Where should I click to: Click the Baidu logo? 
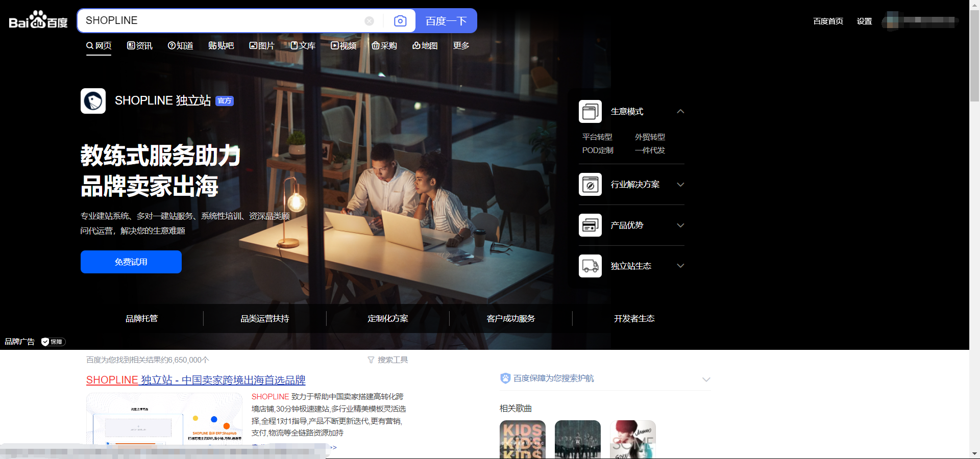(x=38, y=20)
